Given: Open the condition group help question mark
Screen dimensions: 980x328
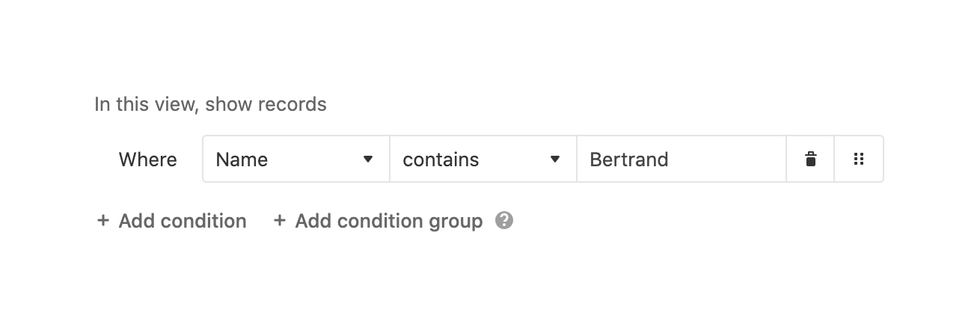Looking at the screenshot, I should (504, 221).
